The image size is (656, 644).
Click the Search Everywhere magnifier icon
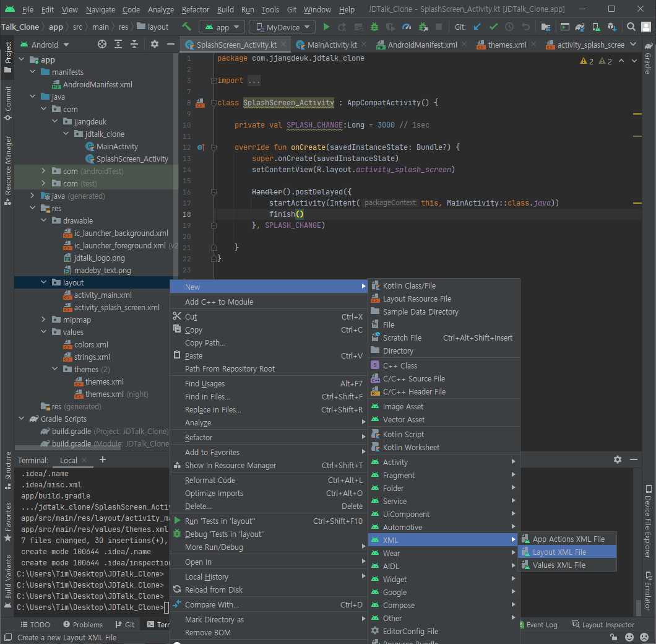point(631,27)
